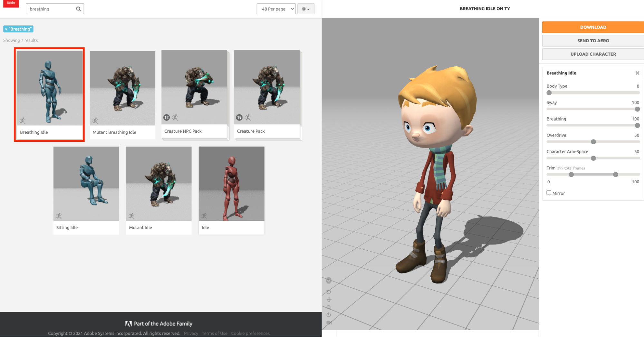Screen dimensions: 644x337
Task: Click the Breathing slider handle
Action: pos(637,126)
